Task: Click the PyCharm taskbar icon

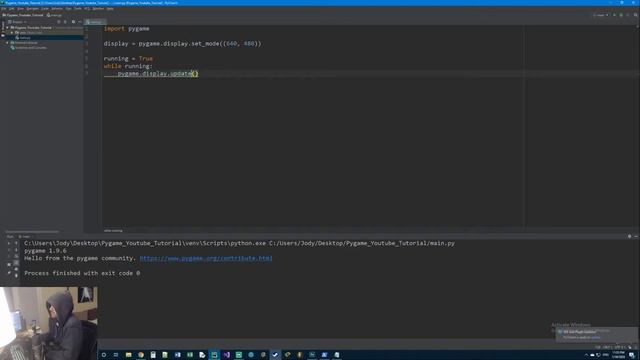Action: 214,355
